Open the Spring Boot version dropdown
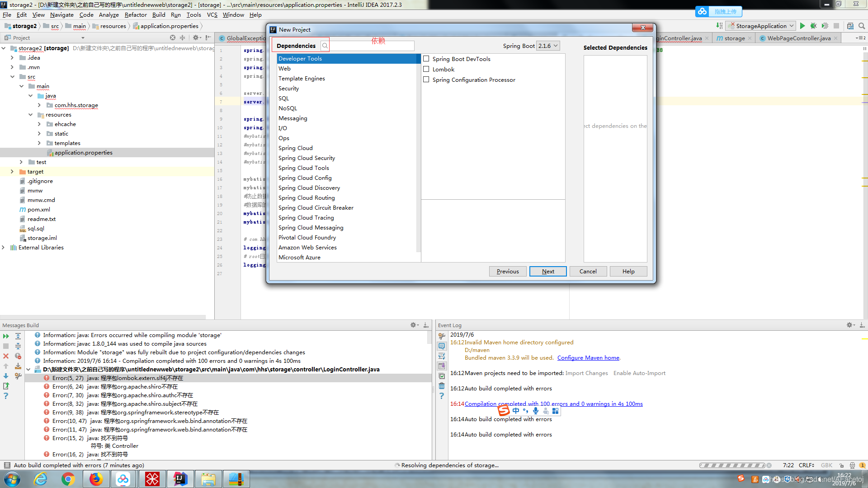 (x=548, y=46)
